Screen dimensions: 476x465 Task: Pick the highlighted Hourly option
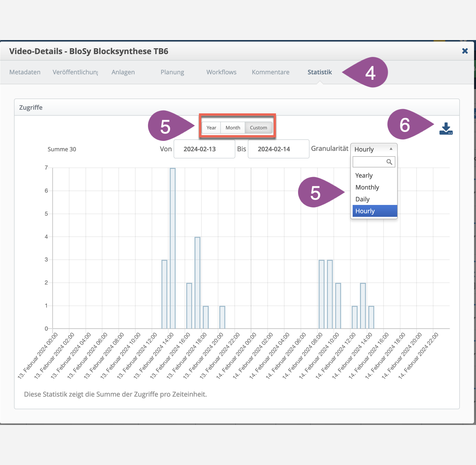coord(365,211)
